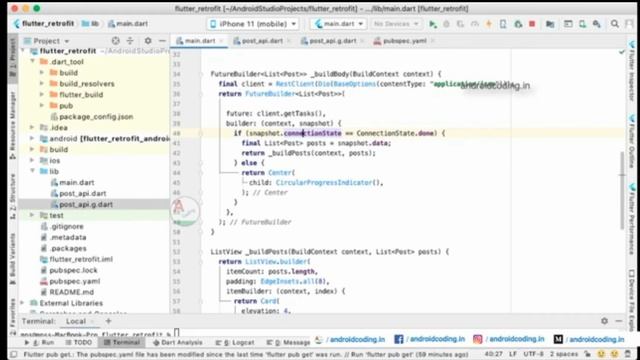This screenshot has width=640, height=360.
Task: Expand the flutter_build folder
Action: tap(42, 95)
